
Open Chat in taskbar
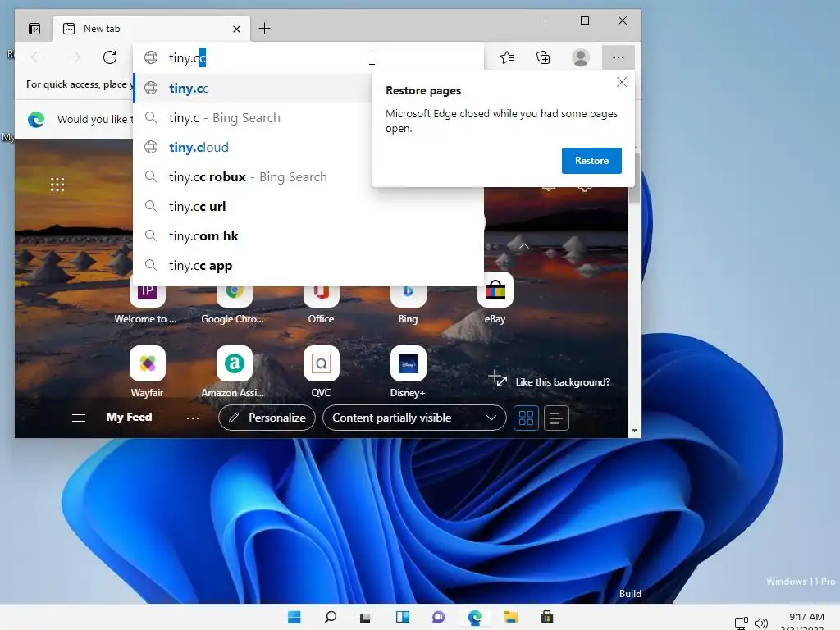438,617
